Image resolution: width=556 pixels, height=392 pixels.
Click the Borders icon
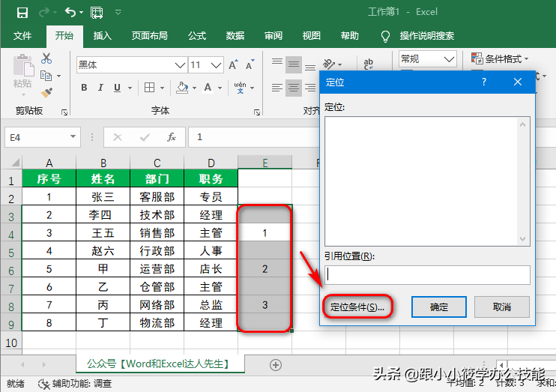click(150, 87)
